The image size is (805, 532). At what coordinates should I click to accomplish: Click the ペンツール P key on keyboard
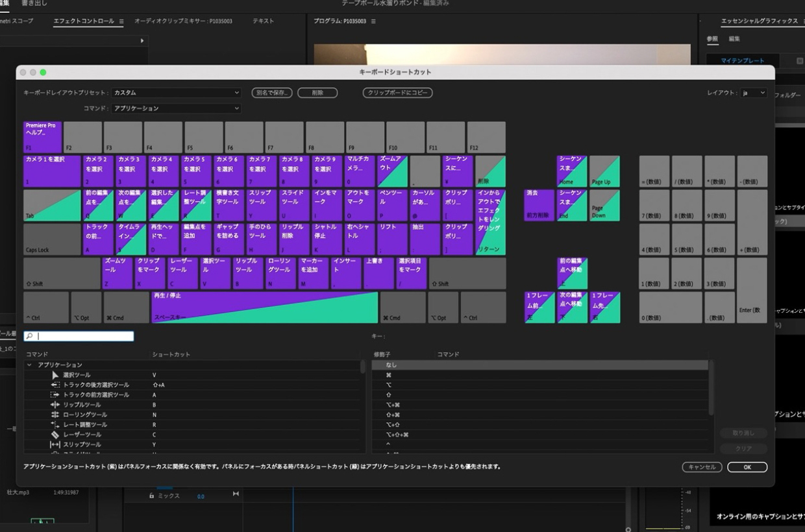pos(393,205)
